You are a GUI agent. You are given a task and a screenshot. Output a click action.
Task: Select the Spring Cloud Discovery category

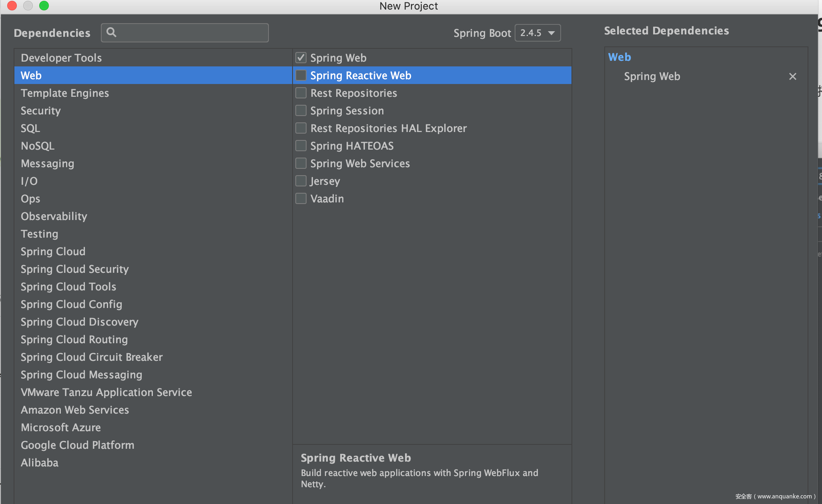(80, 322)
